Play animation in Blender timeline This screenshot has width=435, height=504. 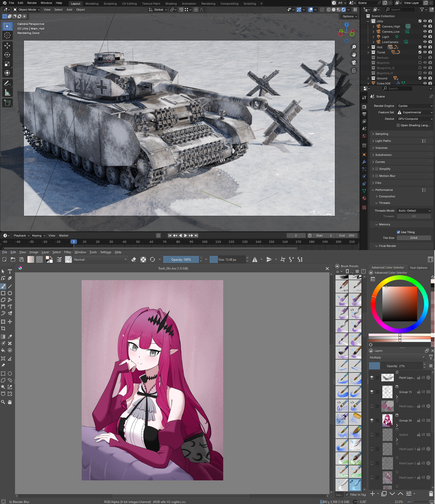(186, 236)
